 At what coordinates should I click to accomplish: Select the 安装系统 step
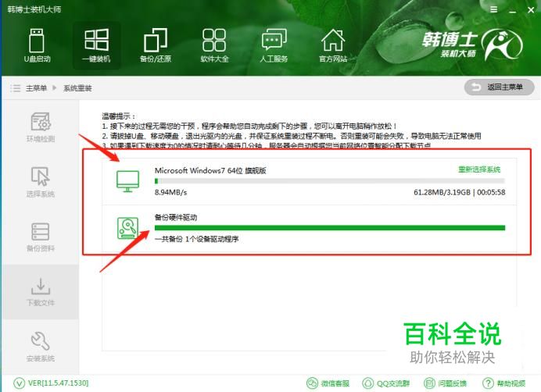tap(41, 347)
